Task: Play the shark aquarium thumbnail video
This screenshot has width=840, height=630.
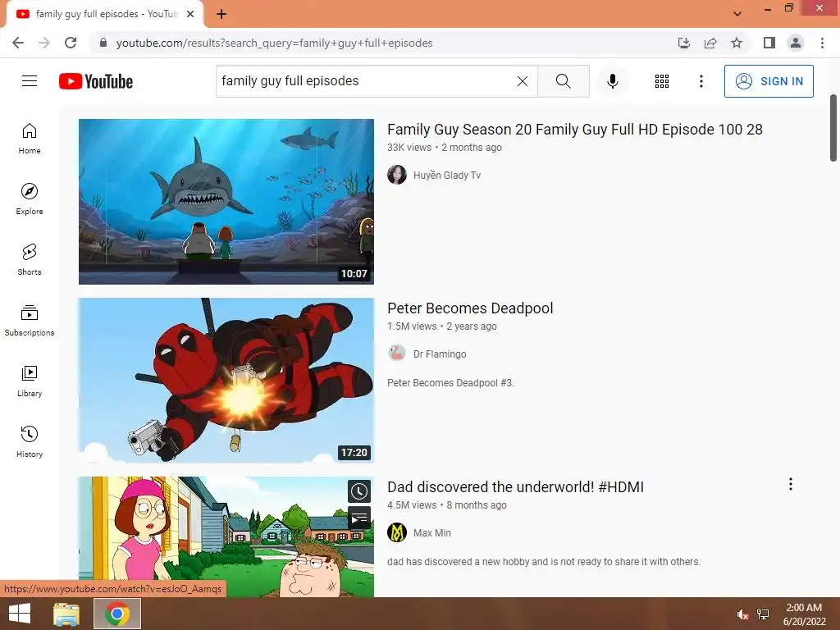Action: click(226, 202)
